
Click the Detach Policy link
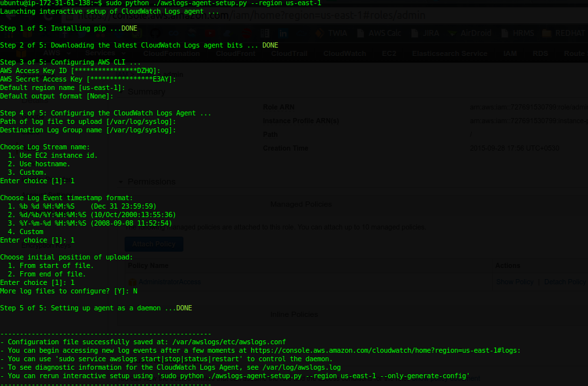[565, 282]
